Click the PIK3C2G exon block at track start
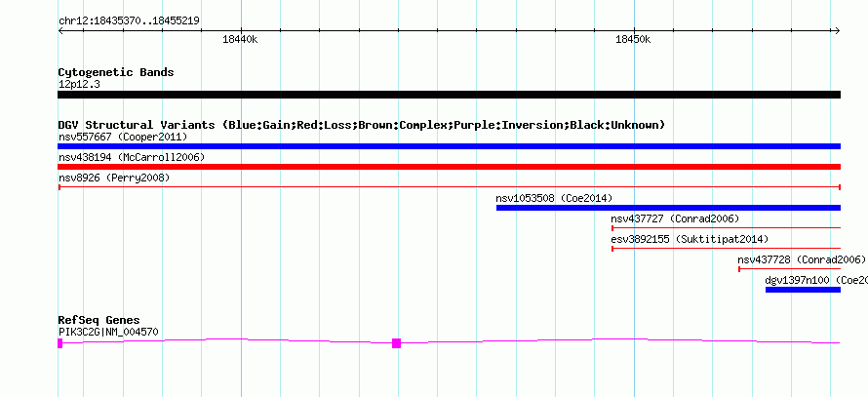Screen dimensions: 868x397 (59, 343)
